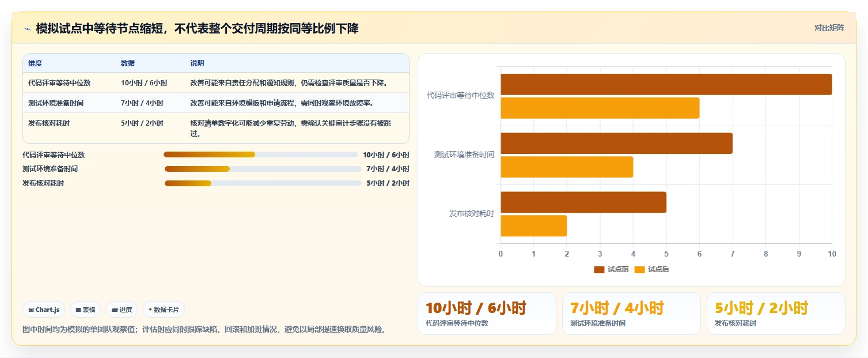The width and height of the screenshot is (868, 358).
Task: Open the 10小时 / 6小时 data card
Action: tap(487, 314)
